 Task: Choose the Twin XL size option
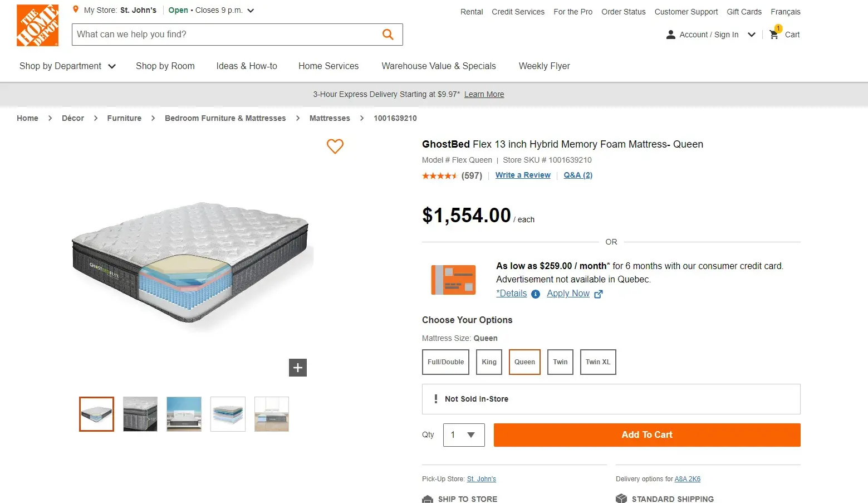(x=598, y=362)
